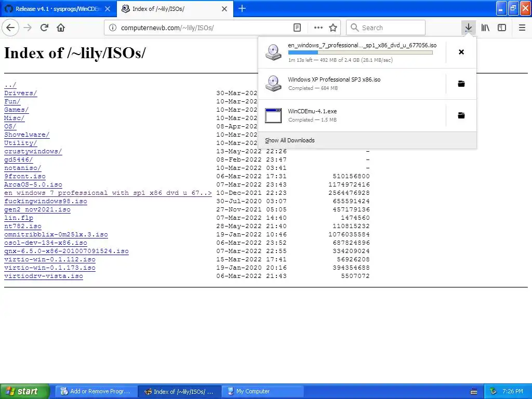532x399 pixels.
Task: Download lin.flp file link
Action: [x=19, y=218]
